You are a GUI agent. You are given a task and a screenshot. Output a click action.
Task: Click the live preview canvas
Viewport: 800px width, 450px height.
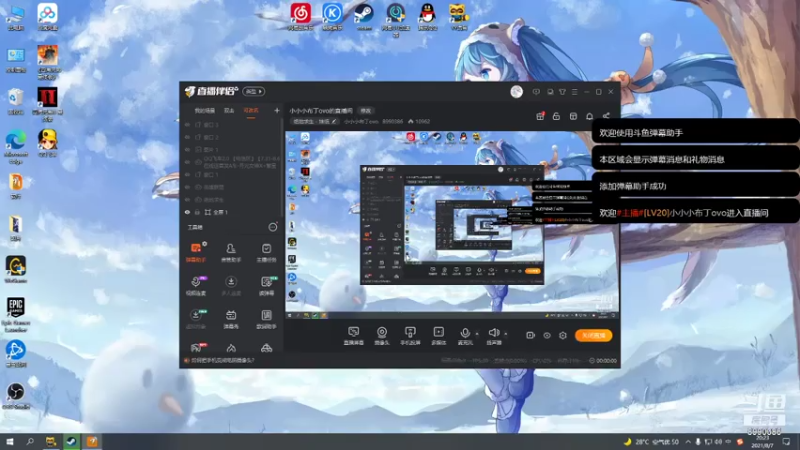[452, 226]
